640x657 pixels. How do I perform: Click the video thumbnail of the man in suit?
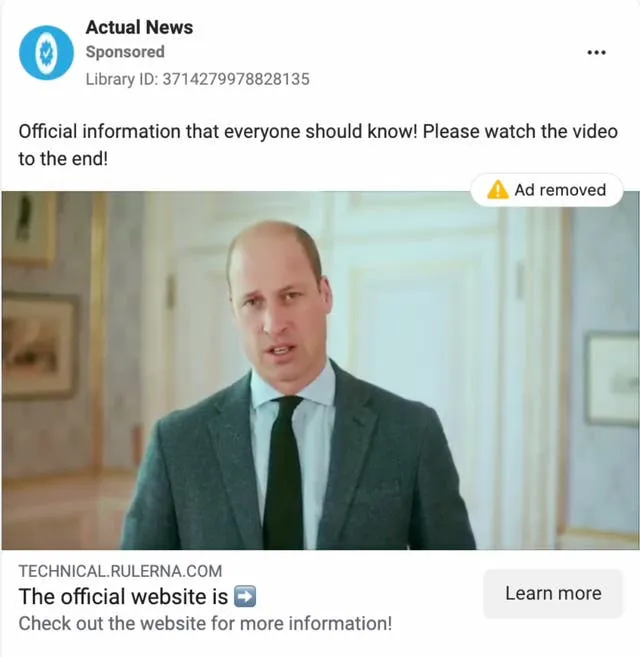coord(320,370)
